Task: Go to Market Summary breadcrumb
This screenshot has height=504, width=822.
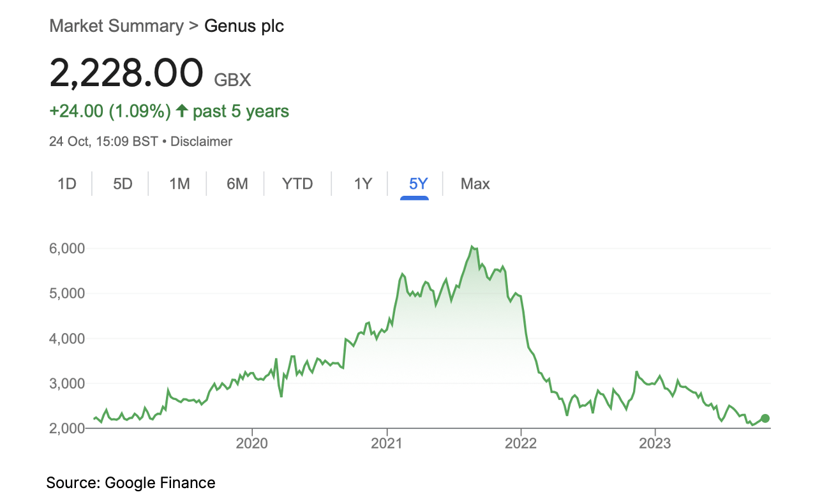Action: (x=116, y=26)
